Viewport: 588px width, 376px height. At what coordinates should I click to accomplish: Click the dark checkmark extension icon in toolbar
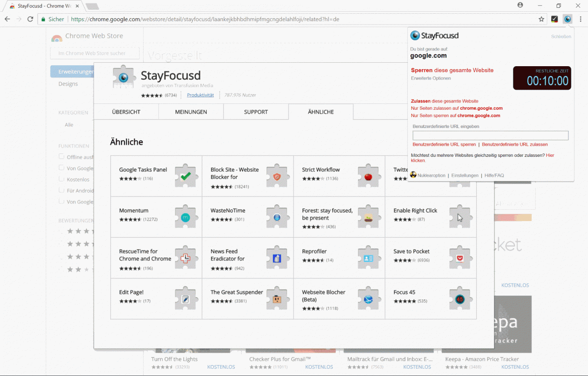click(555, 19)
